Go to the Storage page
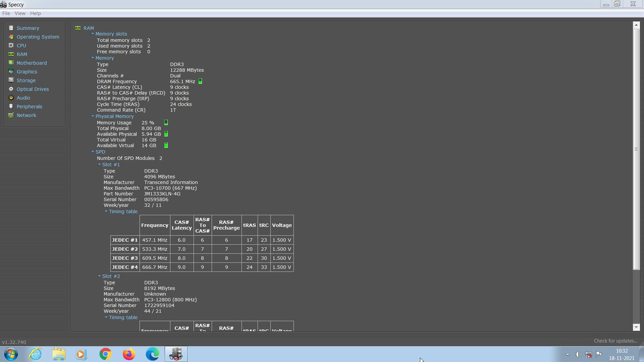 tap(26, 80)
